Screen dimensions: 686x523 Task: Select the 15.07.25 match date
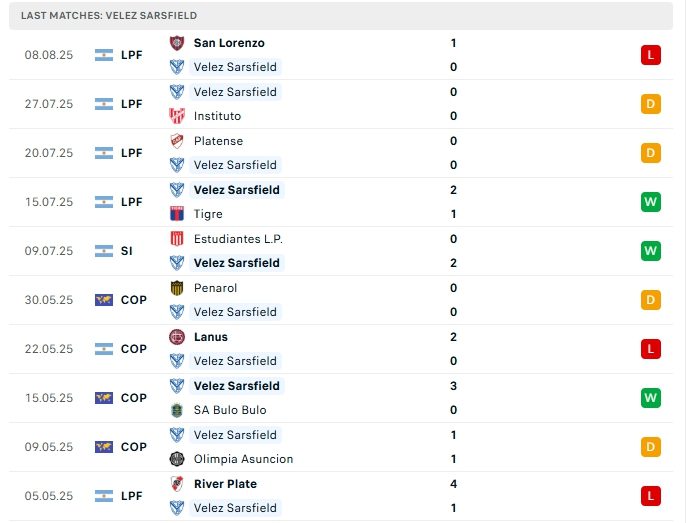[x=49, y=202]
